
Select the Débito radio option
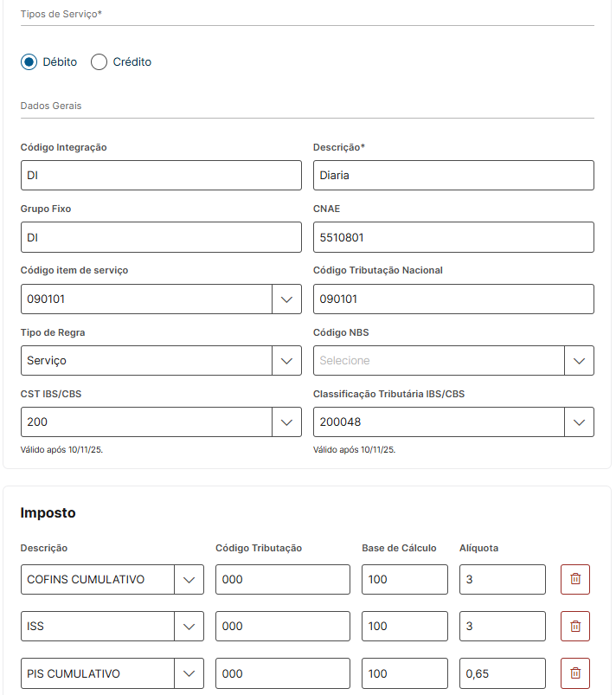click(29, 62)
